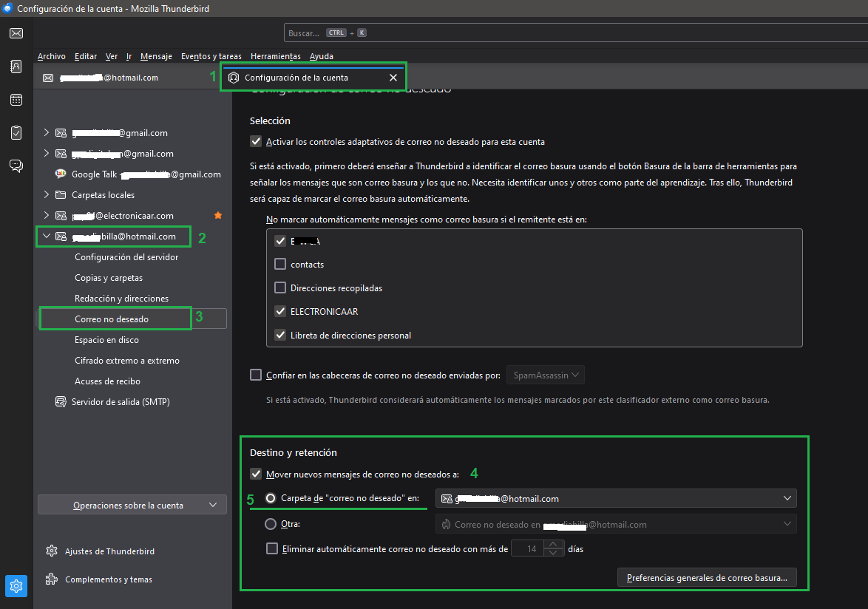Select Correo no deseado in account tree
This screenshot has height=609, width=868.
(x=112, y=319)
